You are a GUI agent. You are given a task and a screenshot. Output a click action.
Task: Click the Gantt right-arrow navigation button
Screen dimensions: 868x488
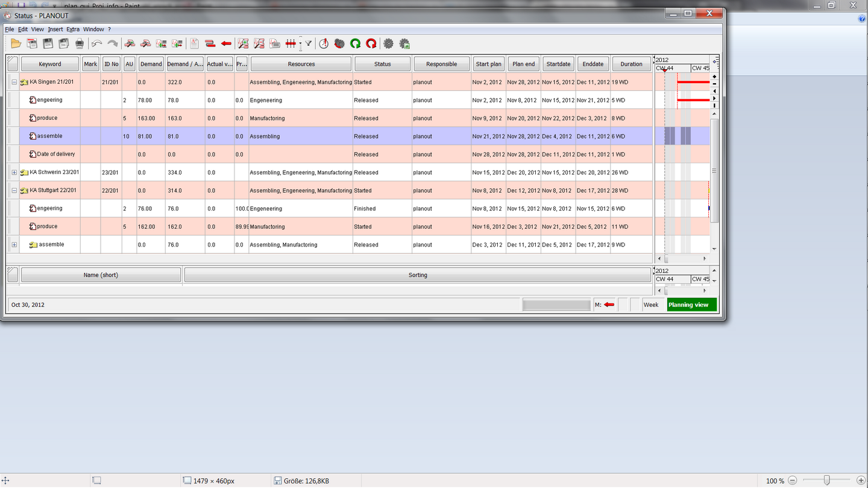(x=714, y=98)
